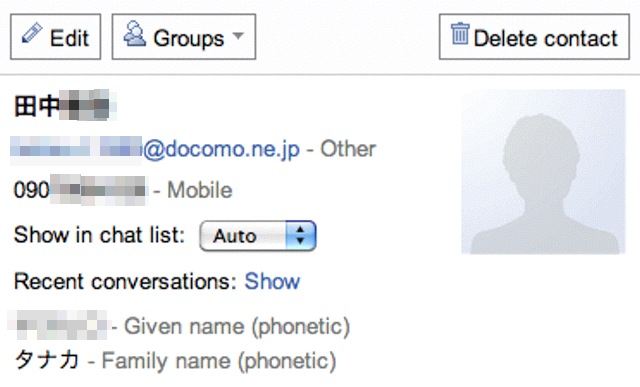Click the Show in chat list label
The image size is (640, 387).
(x=100, y=235)
